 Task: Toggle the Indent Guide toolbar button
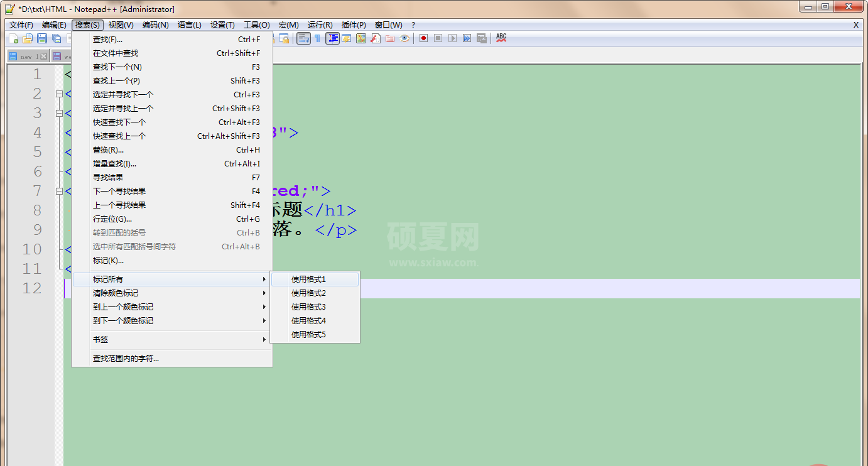pyautogui.click(x=332, y=38)
